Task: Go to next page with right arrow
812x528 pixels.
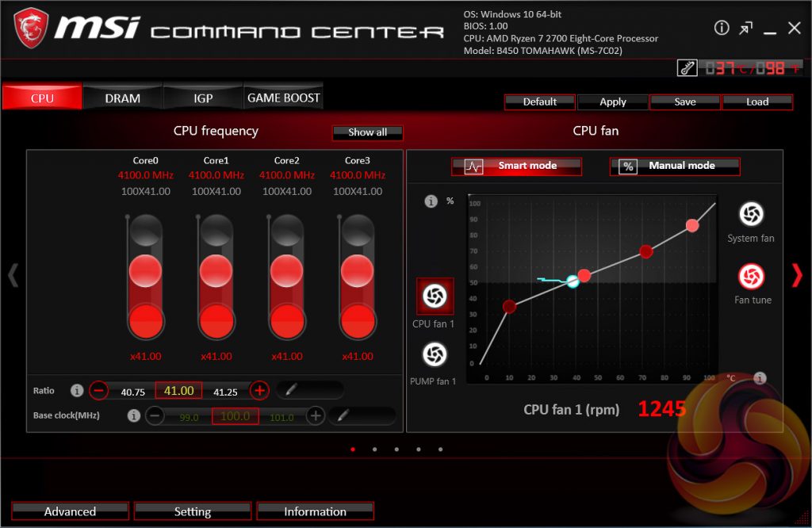Action: pos(797,275)
